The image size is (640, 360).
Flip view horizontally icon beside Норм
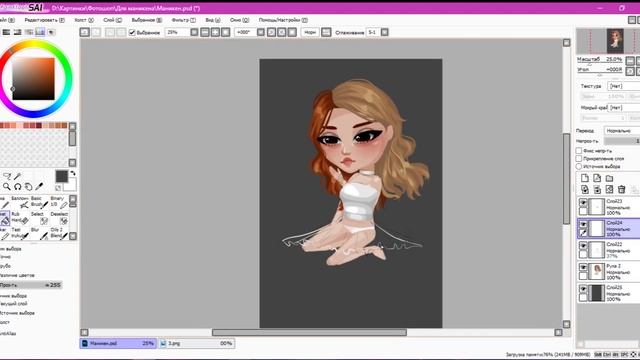(x=326, y=32)
